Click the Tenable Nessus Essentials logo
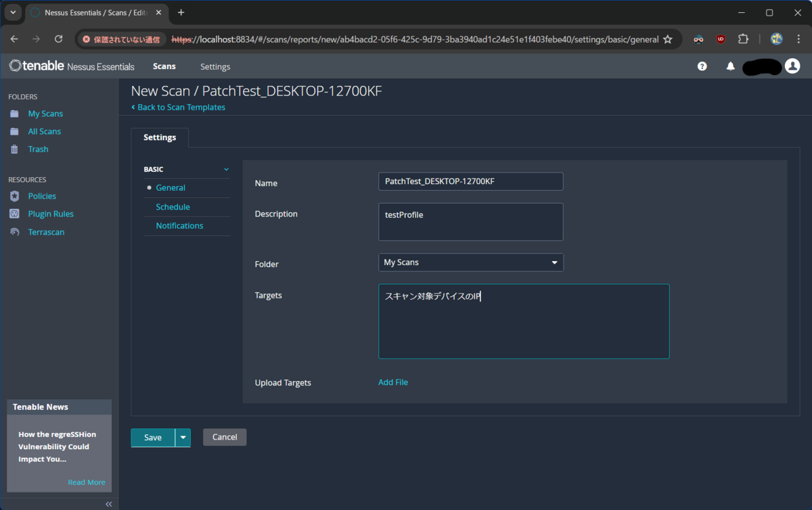812x510 pixels. click(72, 66)
